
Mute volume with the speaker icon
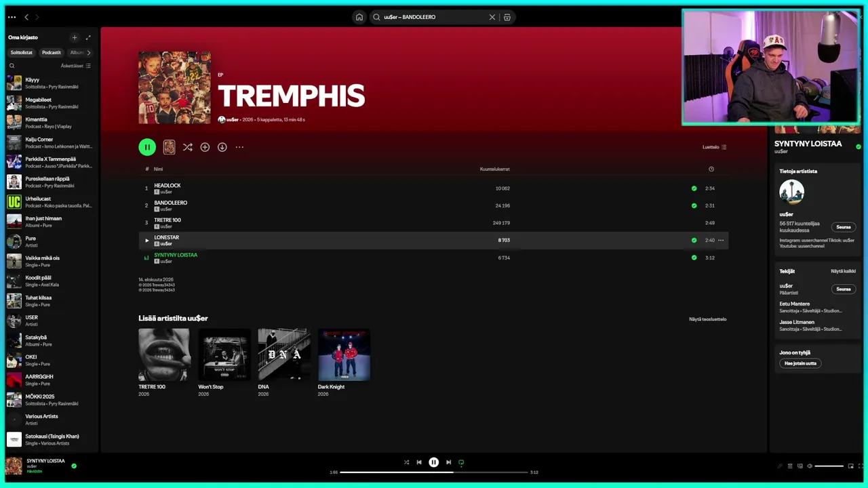pyautogui.click(x=810, y=466)
